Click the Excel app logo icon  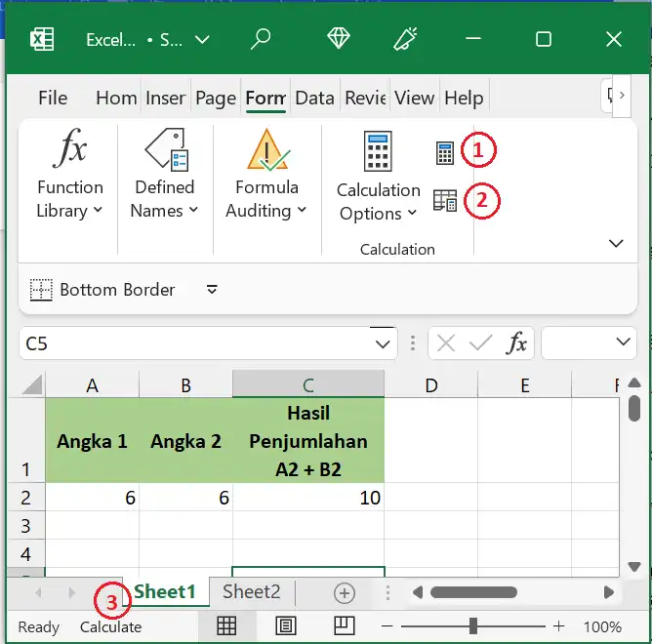pyautogui.click(x=42, y=39)
